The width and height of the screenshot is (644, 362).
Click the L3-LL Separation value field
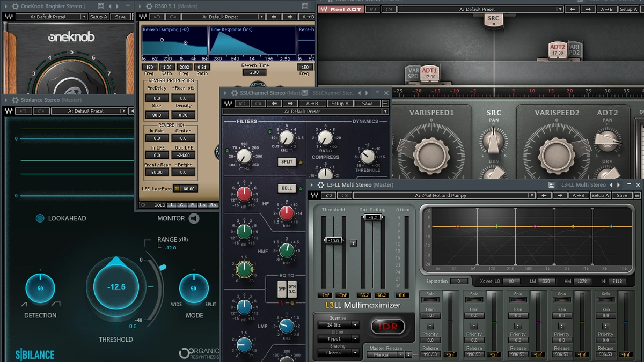[x=459, y=281]
